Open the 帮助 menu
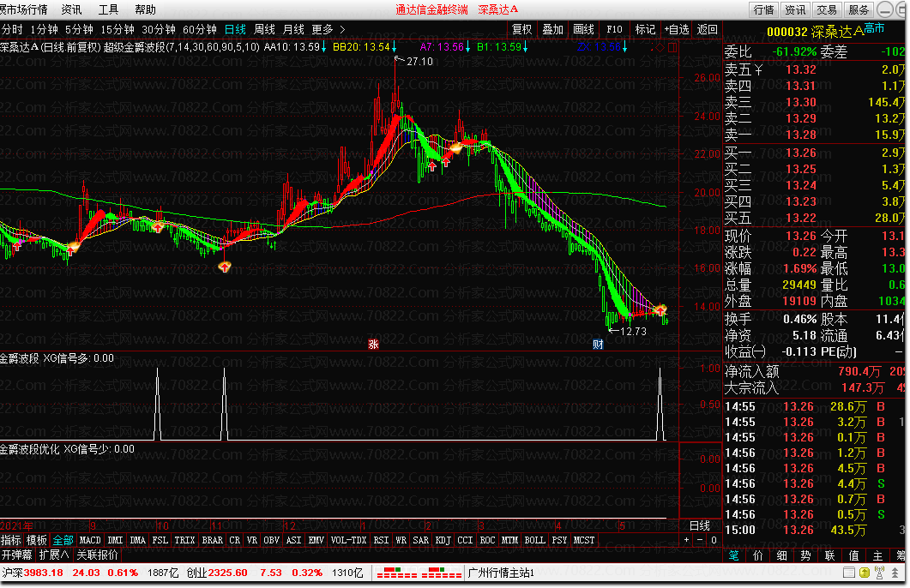The image size is (910, 588). tap(145, 10)
